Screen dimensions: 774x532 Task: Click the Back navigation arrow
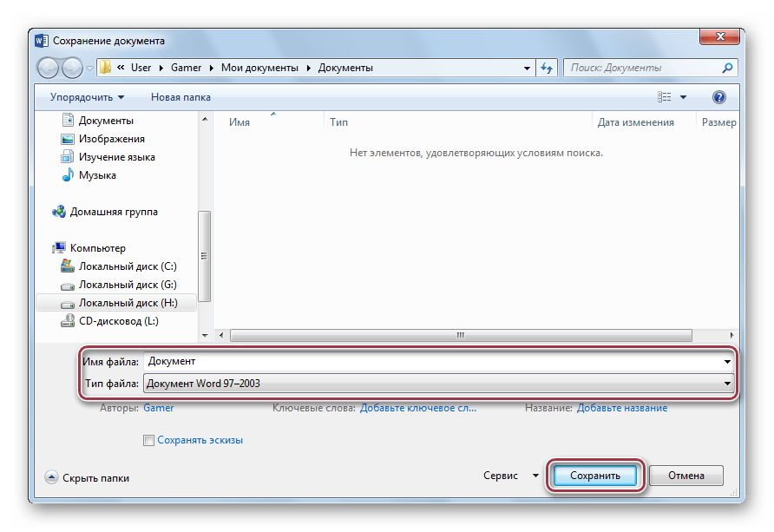[49, 68]
